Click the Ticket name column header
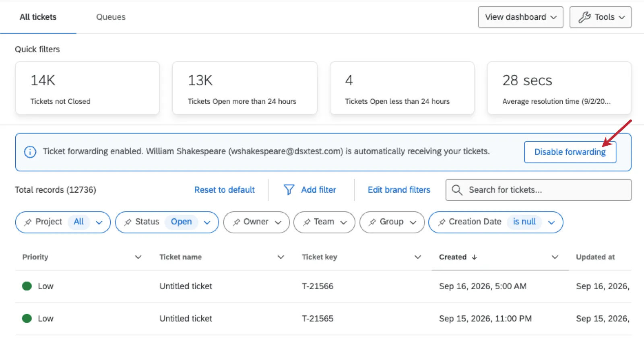The image size is (644, 342). pos(180,257)
